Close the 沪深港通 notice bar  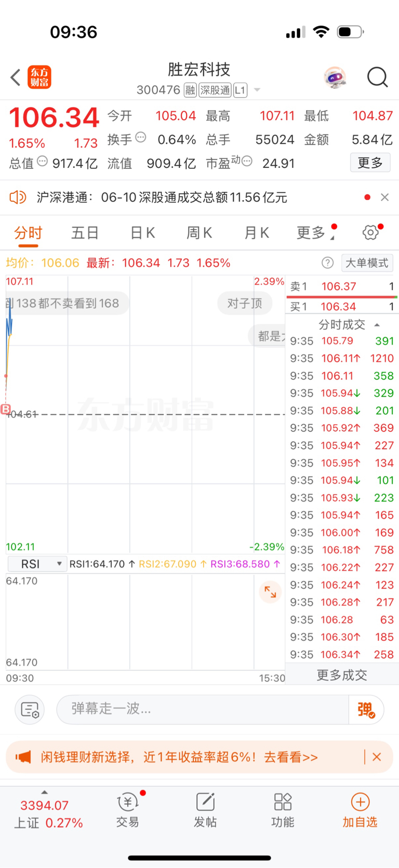coord(384,198)
